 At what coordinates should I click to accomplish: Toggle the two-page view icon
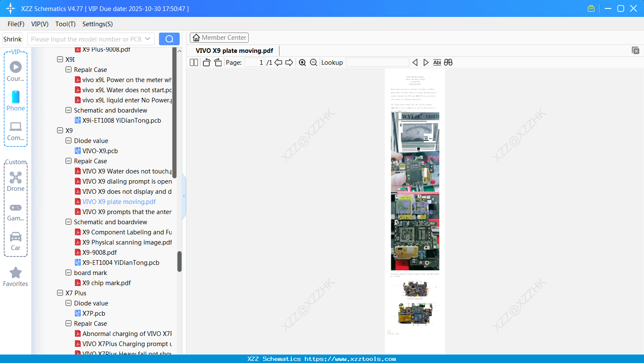pos(194,63)
